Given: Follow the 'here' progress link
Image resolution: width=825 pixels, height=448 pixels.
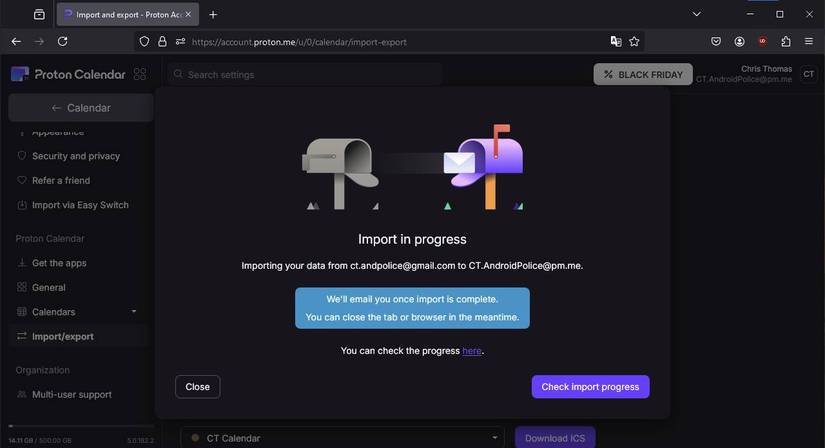Looking at the screenshot, I should coord(471,351).
